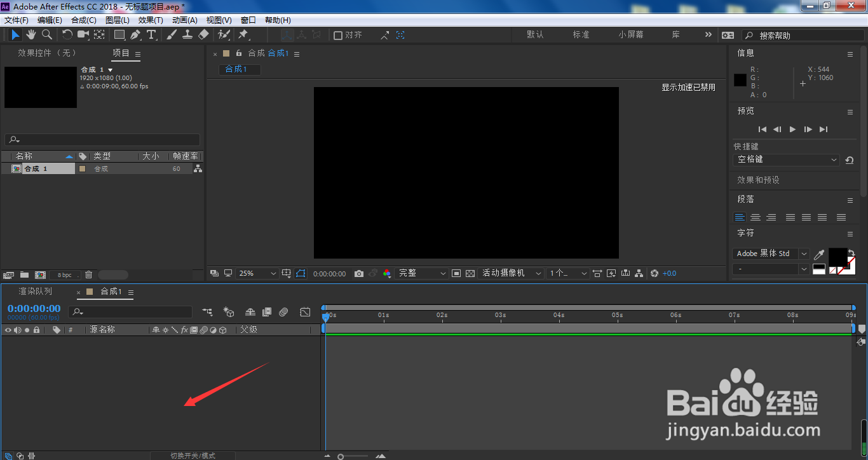Select the Pan Behind anchor point tool
The width and height of the screenshot is (868, 460).
pyautogui.click(x=100, y=35)
